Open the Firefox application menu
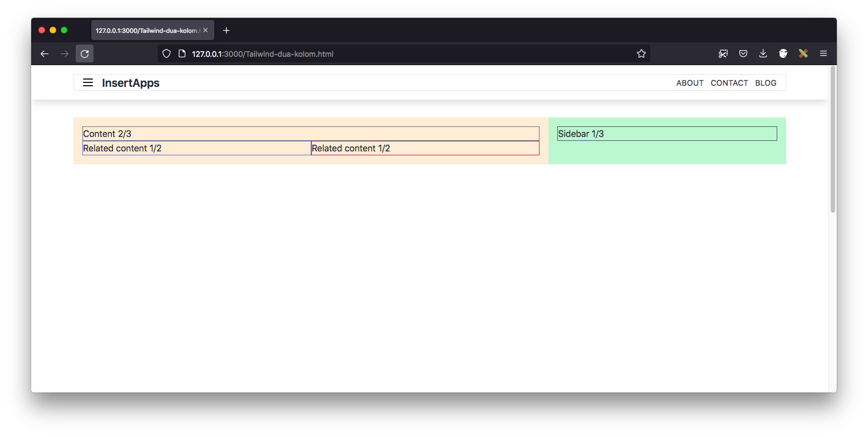This screenshot has width=868, height=437. point(823,54)
